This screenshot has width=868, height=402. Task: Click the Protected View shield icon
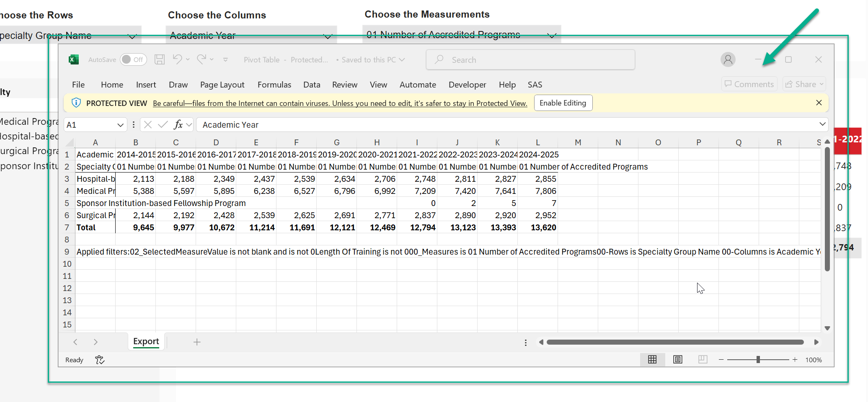tap(76, 103)
